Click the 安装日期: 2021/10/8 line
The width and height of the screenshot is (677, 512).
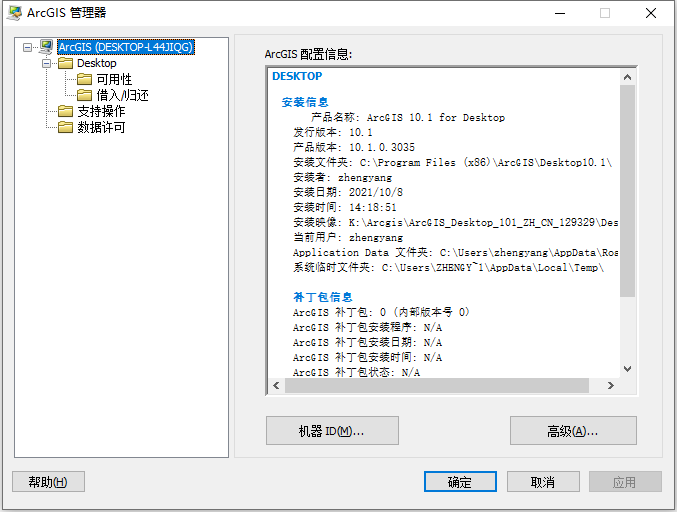click(348, 192)
